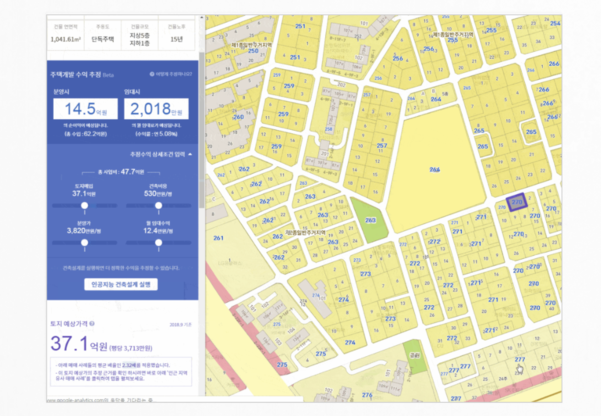Click the 건물규모 지상5층 지하1층 card
This screenshot has width=601, height=416.
tap(139, 33)
